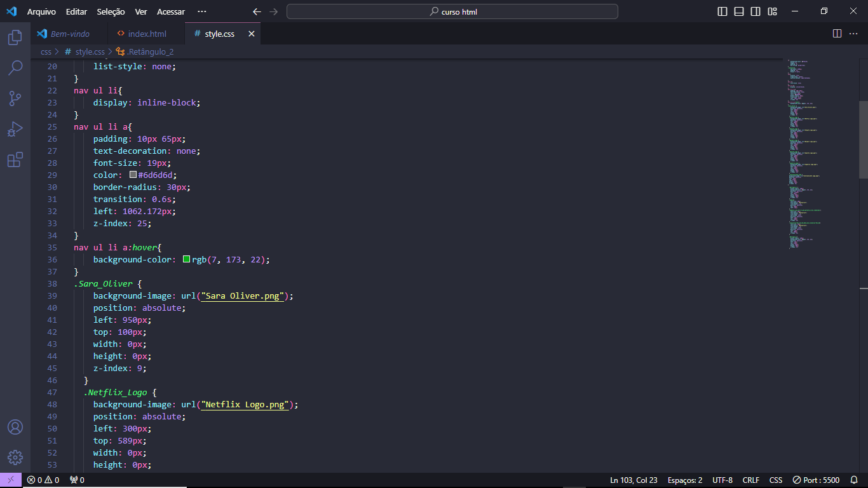868x488 pixels.
Task: Click the green rgb(7, 173, 22) swatch
Action: click(x=186, y=259)
